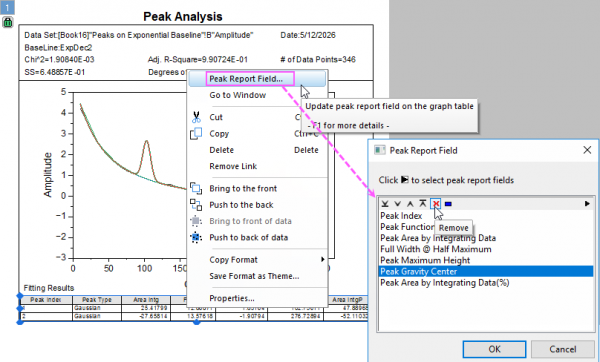
Task: Click the Date:5/12/2026 text
Action: click(308, 35)
